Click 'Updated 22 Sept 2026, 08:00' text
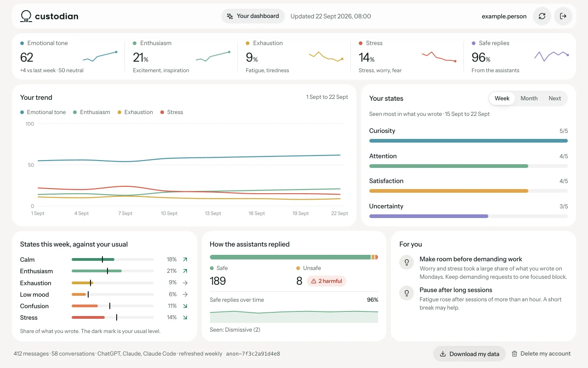Viewport: 588px width, 368px height. 331,16
